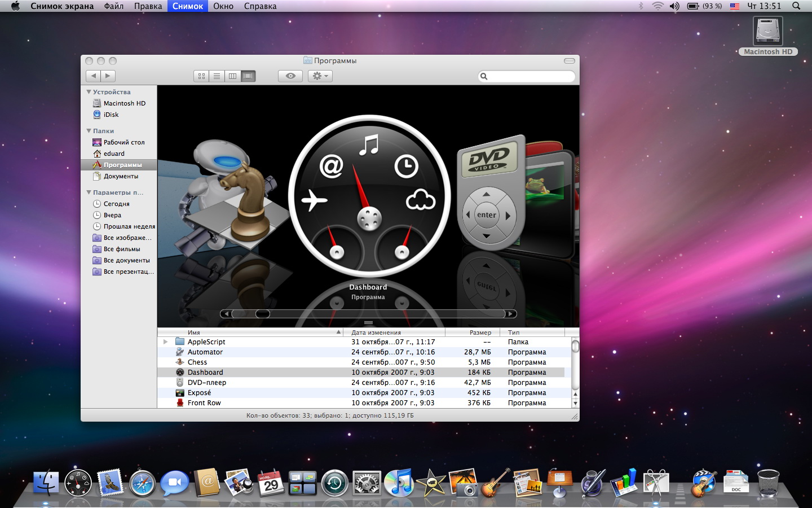Open Keynote from the Dock

[x=560, y=484]
